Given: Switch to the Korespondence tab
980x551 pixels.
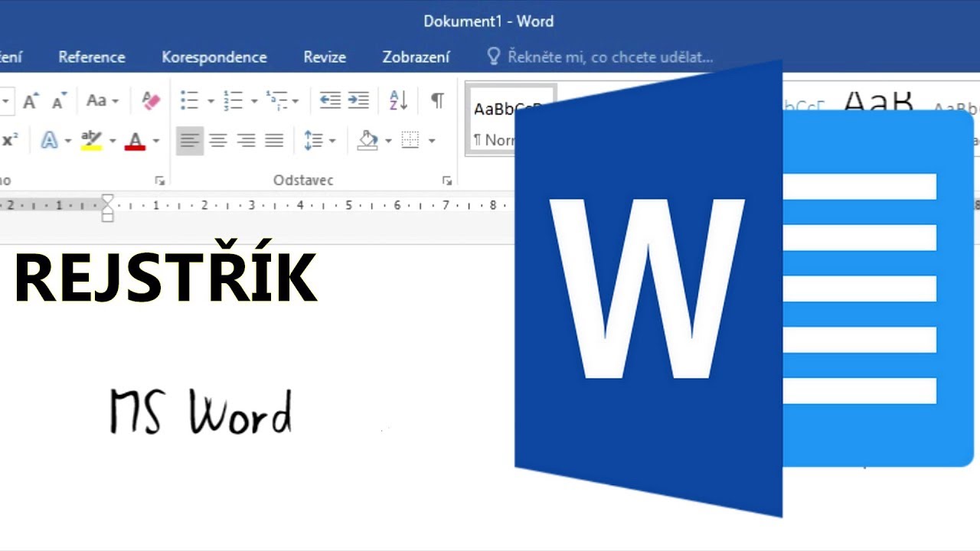Looking at the screenshot, I should coord(214,57).
